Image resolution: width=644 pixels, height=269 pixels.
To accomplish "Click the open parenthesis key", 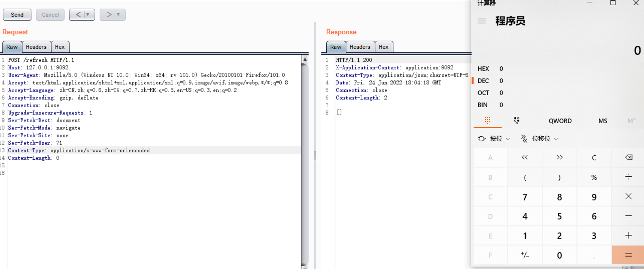I will pos(525,177).
